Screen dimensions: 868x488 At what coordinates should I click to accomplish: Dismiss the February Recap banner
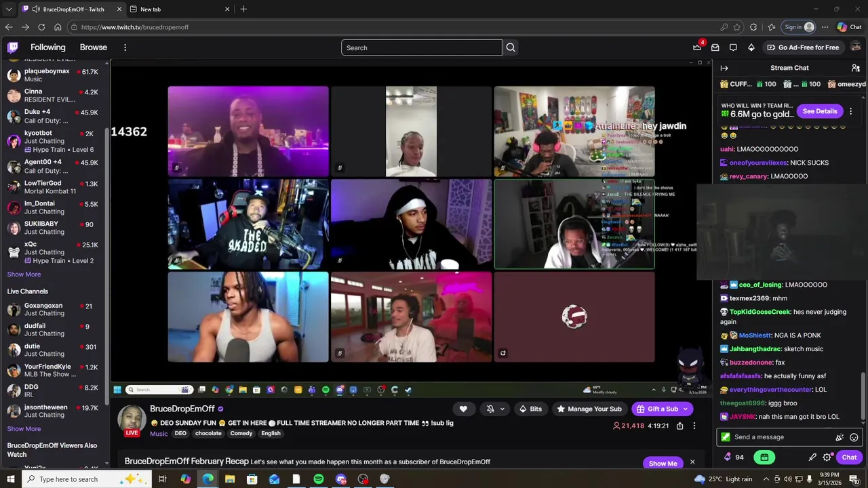[692, 462]
